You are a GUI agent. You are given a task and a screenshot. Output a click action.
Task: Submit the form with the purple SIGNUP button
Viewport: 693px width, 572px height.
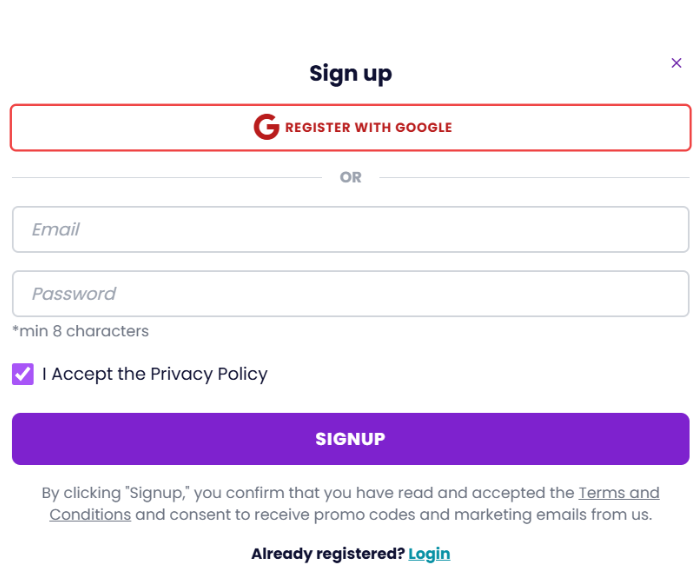(x=350, y=439)
